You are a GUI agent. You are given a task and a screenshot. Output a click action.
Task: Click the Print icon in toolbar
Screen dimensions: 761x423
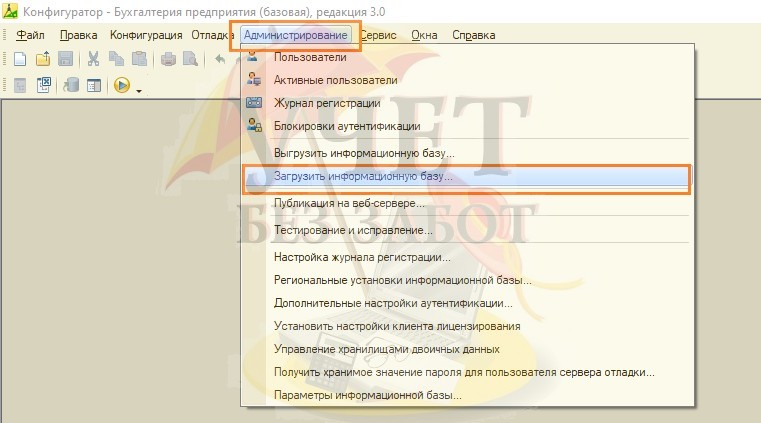click(168, 59)
